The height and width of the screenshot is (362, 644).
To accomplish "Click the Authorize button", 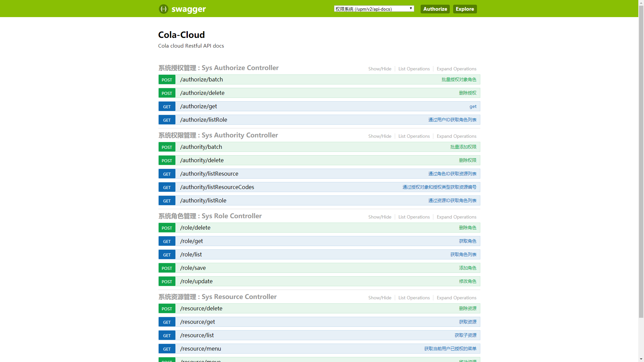I will coord(435,9).
